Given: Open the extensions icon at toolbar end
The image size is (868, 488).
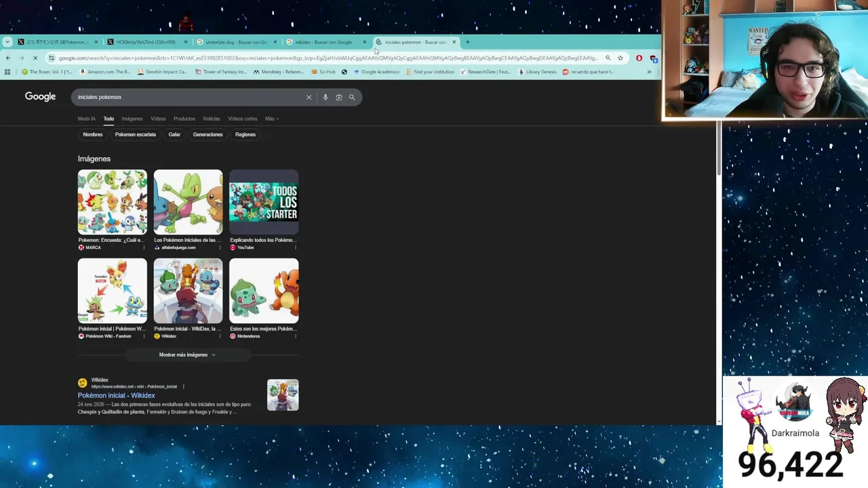Looking at the screenshot, I should (653, 58).
